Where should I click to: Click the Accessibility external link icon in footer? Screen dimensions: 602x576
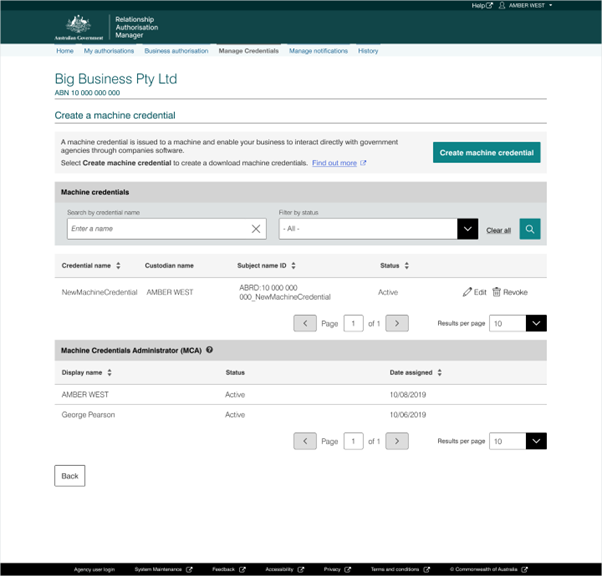click(x=301, y=569)
